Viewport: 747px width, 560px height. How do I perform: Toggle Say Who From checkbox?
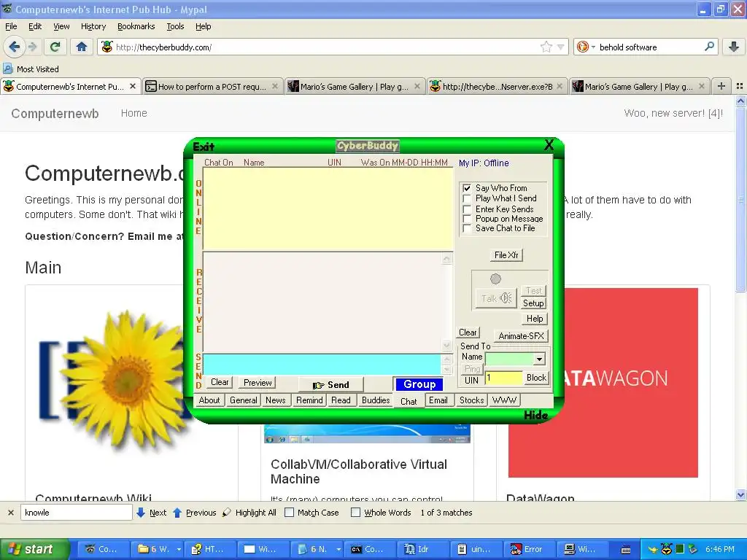tap(468, 188)
